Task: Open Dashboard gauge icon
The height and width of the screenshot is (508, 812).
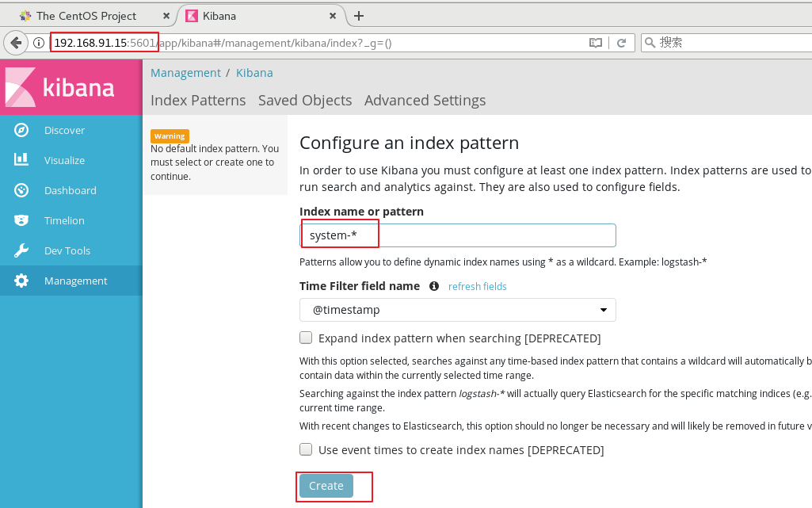Action: [21, 190]
